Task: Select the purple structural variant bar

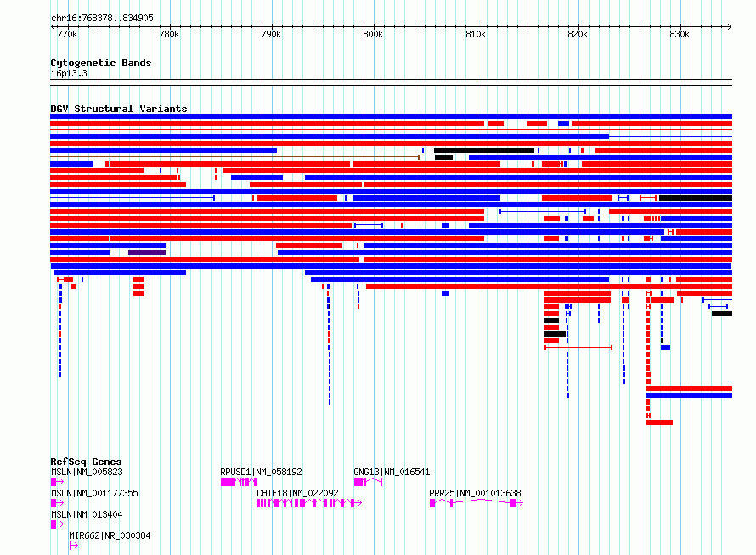Action: tap(147, 252)
